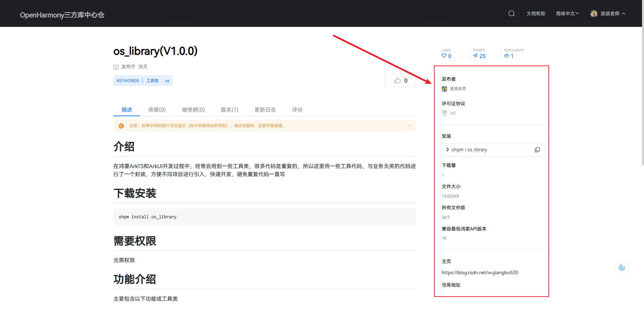The width and height of the screenshot is (644, 312).
Task: Click the 需要权限 heading
Action: pyautogui.click(x=135, y=241)
